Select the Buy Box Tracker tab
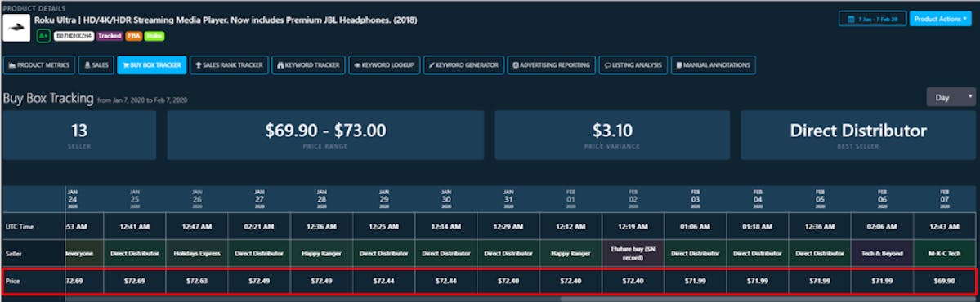 tap(152, 65)
